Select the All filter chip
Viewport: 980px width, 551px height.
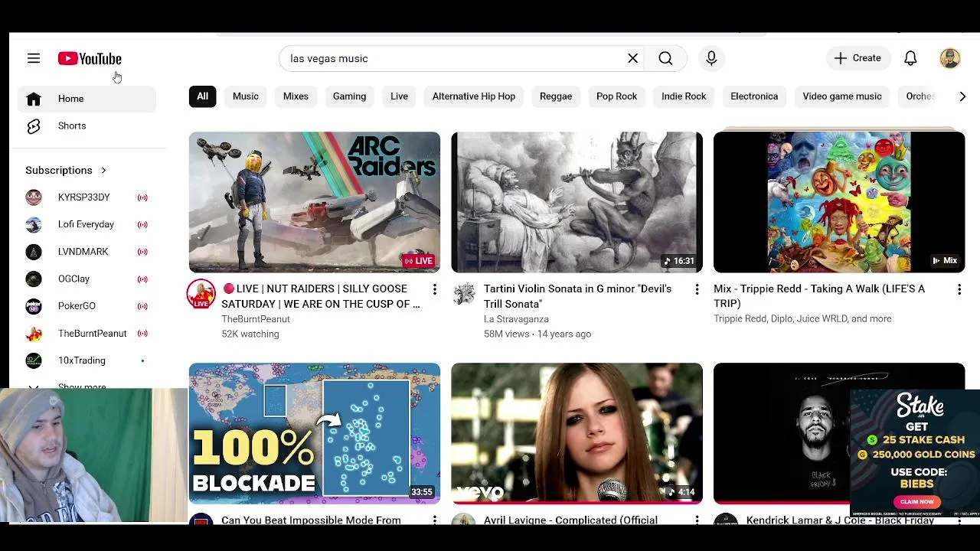pos(202,96)
